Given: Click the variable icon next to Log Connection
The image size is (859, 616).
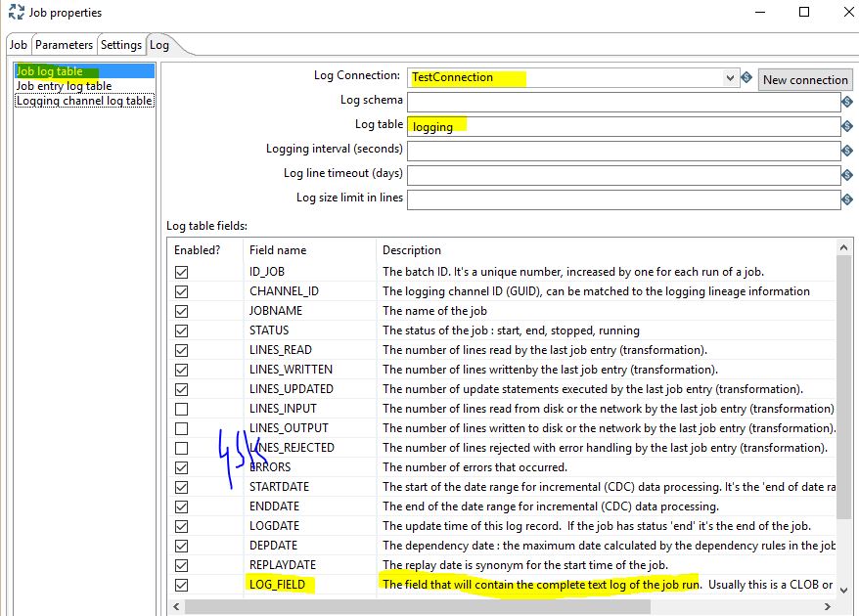Looking at the screenshot, I should pos(747,78).
